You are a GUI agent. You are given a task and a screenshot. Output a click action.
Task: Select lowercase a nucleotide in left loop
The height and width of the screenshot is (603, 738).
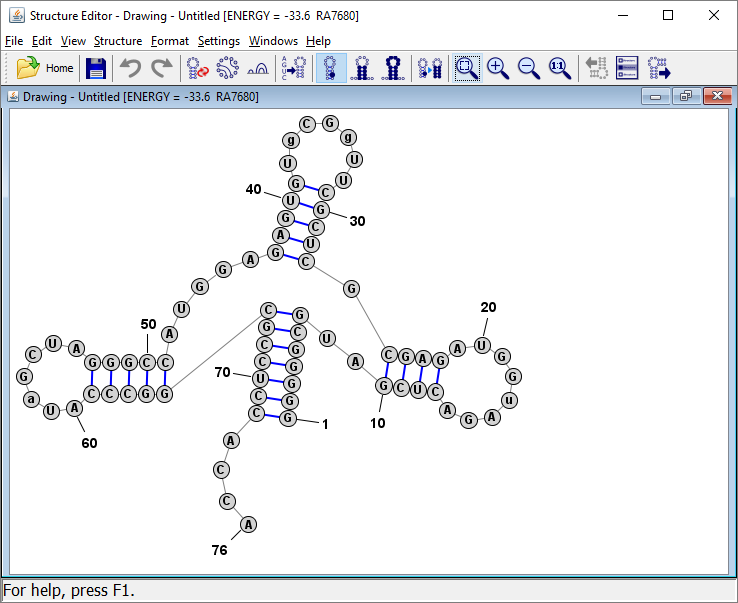pyautogui.click(x=31, y=400)
